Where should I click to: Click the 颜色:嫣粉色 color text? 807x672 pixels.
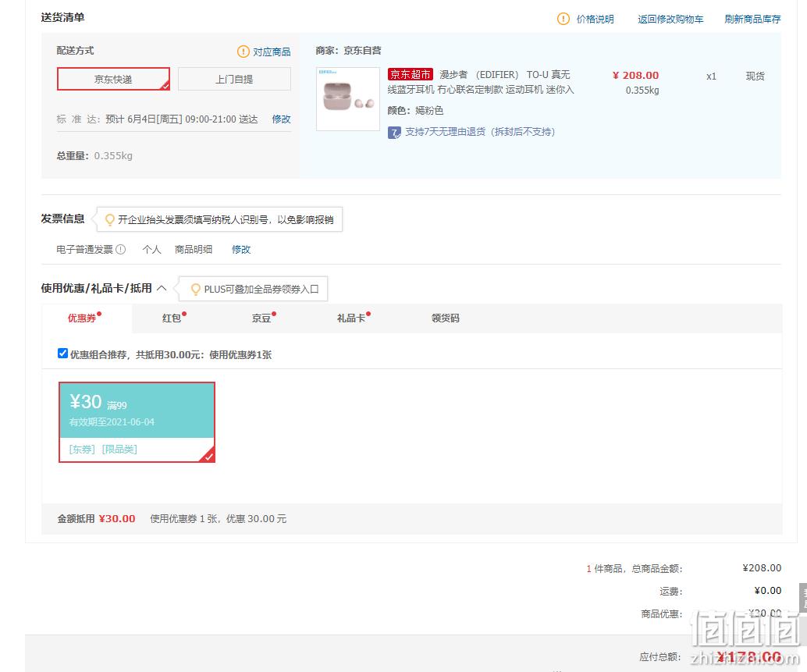click(x=415, y=111)
